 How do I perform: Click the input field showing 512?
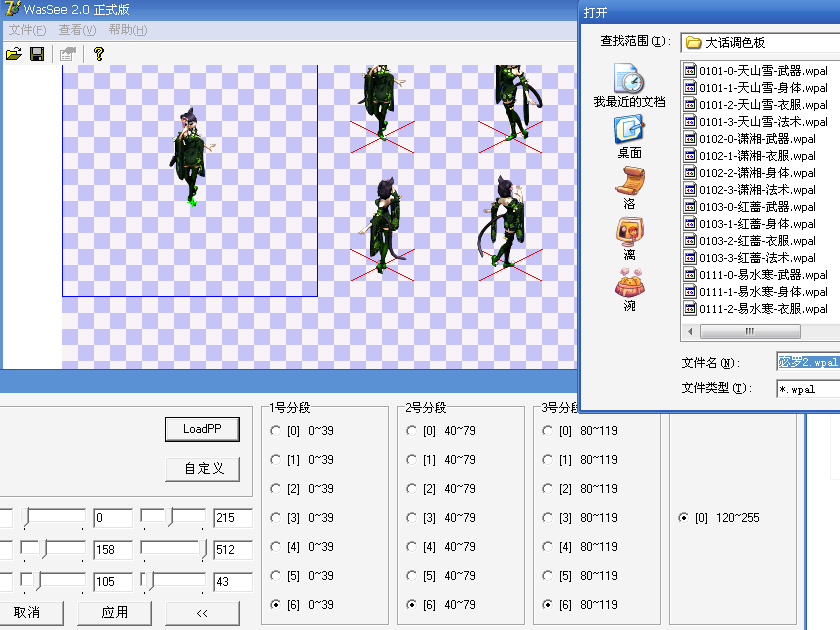click(x=232, y=550)
